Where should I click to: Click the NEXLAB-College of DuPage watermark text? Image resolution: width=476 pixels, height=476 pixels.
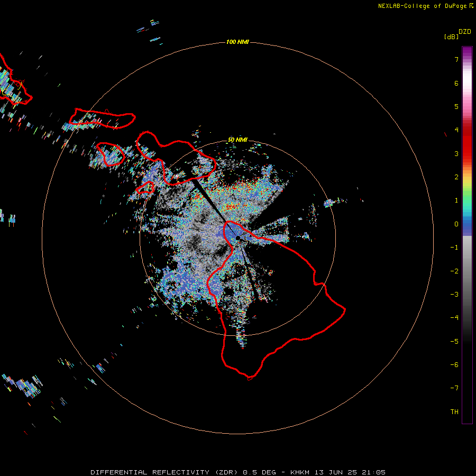[425, 6]
